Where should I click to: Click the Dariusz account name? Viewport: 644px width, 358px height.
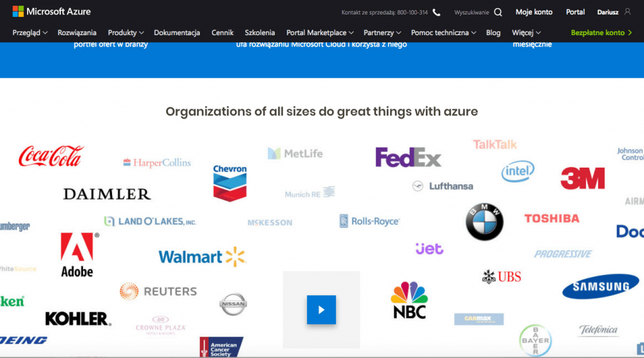point(608,13)
